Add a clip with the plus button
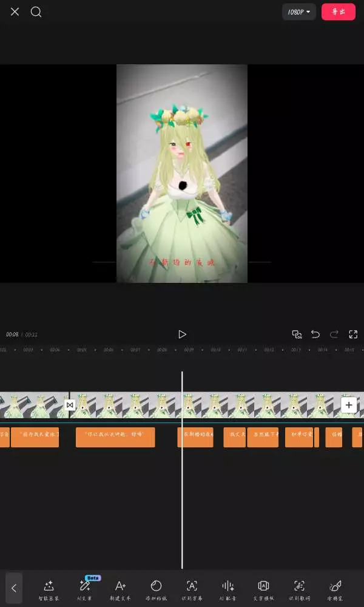364x607 pixels. [x=349, y=405]
